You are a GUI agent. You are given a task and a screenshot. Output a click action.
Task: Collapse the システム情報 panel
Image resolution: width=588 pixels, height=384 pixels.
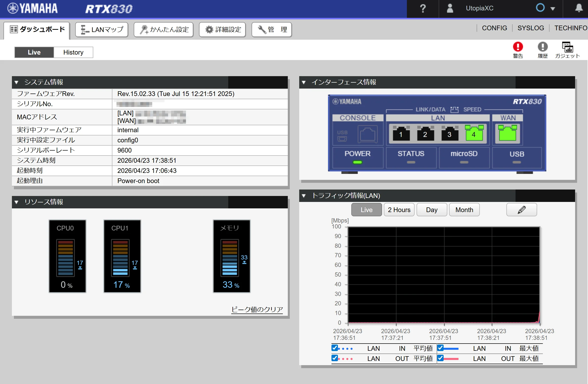coord(16,82)
